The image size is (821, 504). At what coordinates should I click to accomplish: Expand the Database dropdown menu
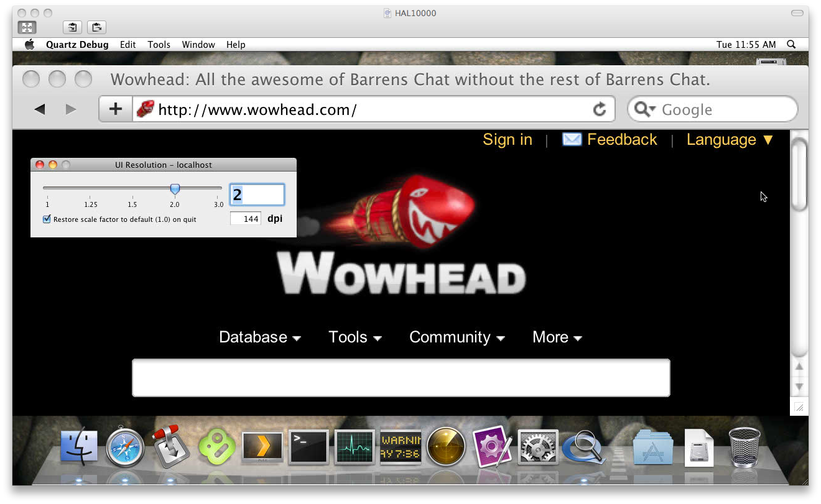259,337
